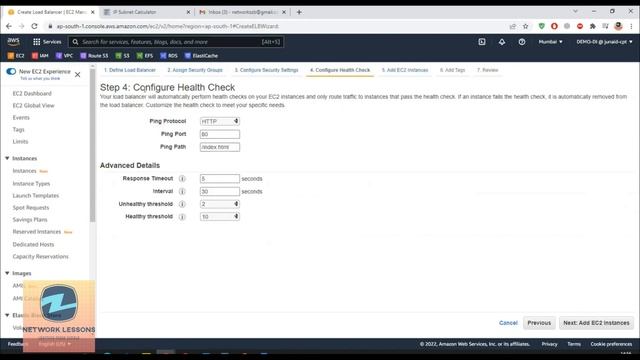Open Launch Templates in sidebar
This screenshot has width=640, height=360.
[x=36, y=196]
